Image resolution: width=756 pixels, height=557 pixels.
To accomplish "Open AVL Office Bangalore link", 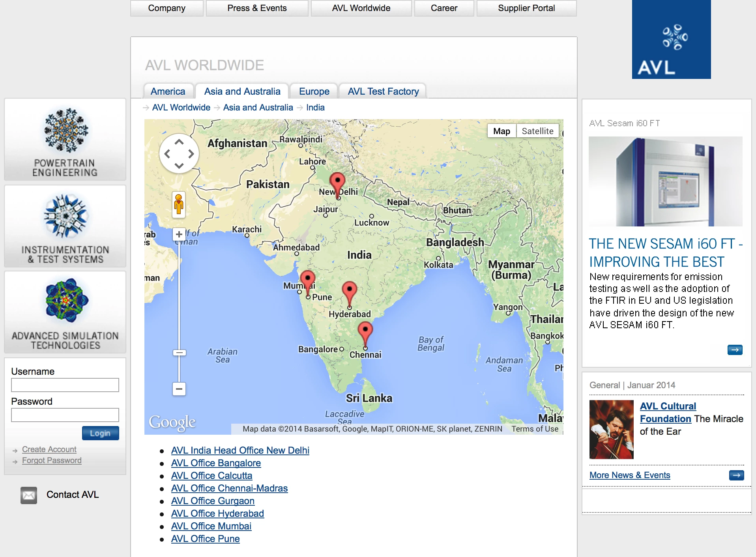I will pos(216,463).
